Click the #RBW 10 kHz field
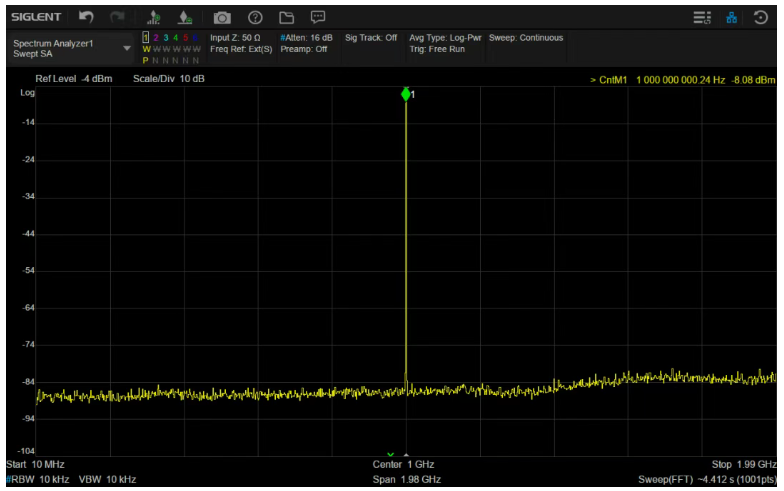The width and height of the screenshot is (784, 491). click(38, 480)
